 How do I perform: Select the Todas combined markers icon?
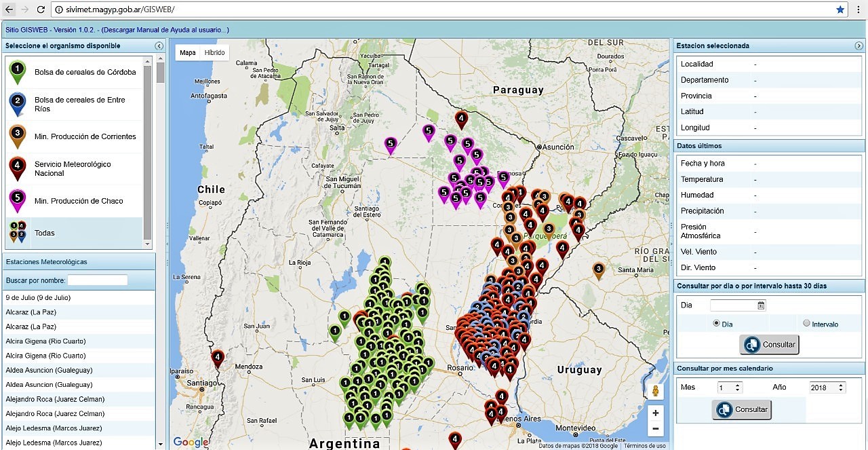coord(18,232)
